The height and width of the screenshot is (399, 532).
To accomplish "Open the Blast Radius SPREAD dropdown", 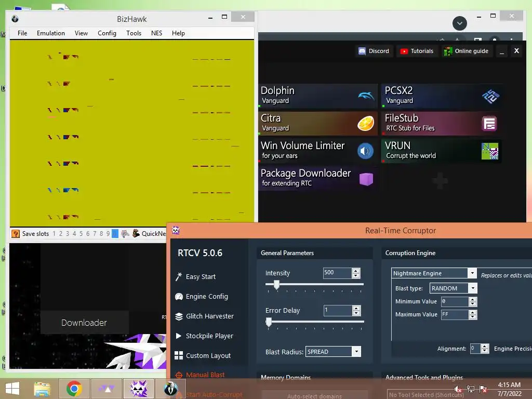I will click(356, 352).
